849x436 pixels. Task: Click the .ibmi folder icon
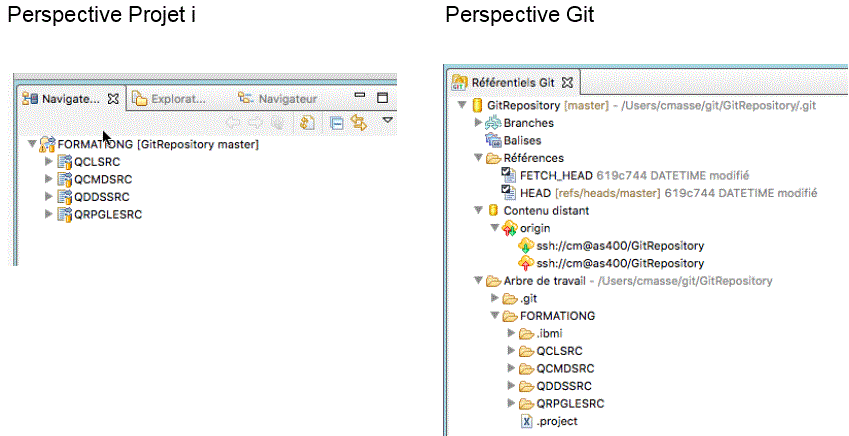[x=526, y=334]
